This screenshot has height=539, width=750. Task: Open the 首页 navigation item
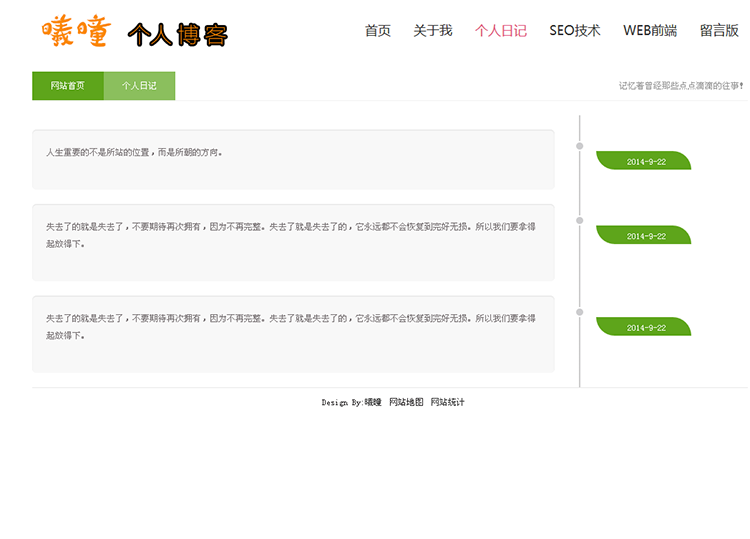coord(378,31)
